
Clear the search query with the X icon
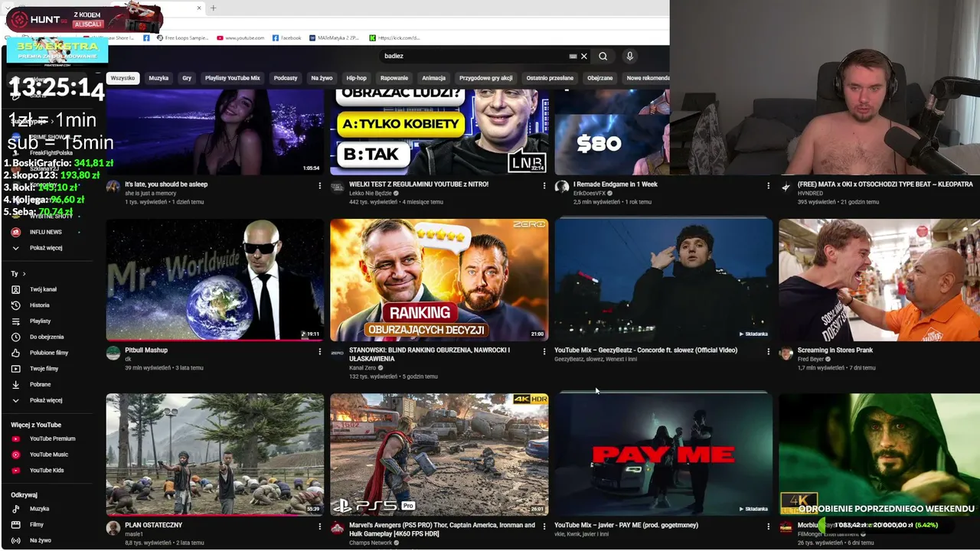coord(584,56)
